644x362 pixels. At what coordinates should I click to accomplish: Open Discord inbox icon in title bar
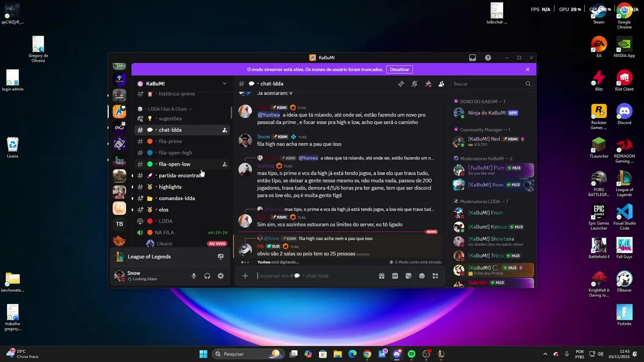click(x=472, y=58)
